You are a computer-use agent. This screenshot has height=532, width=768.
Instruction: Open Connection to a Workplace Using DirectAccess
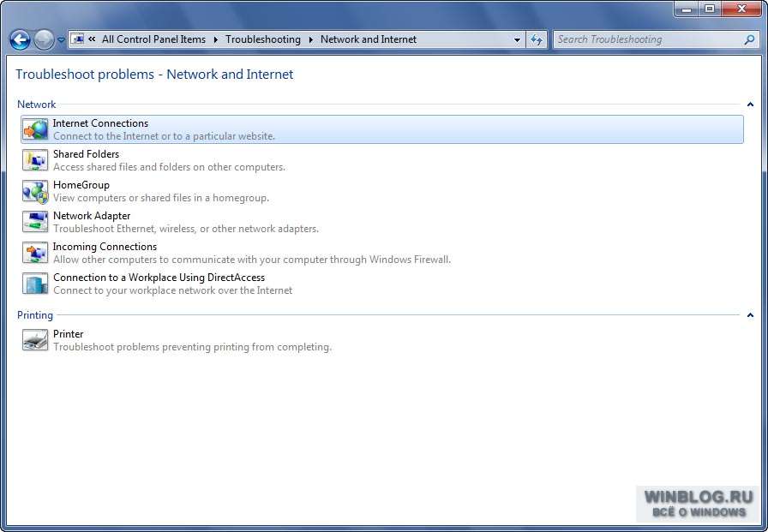coord(382,284)
